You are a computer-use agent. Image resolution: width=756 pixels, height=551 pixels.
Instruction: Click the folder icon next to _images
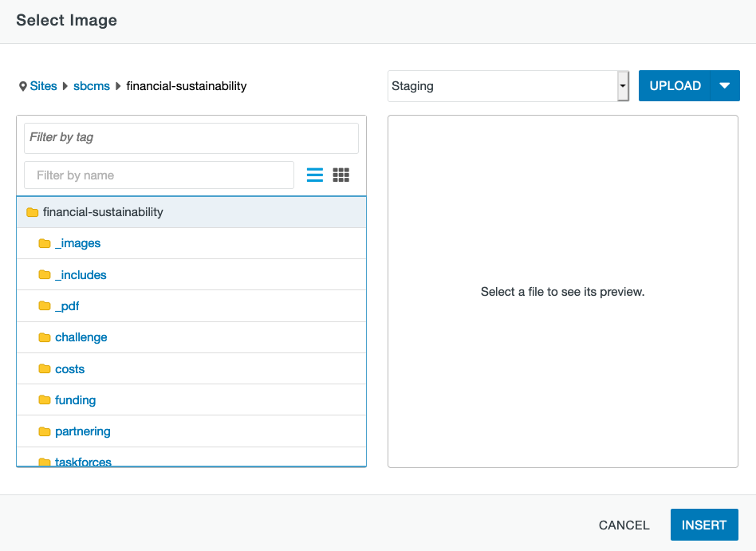pyautogui.click(x=45, y=243)
